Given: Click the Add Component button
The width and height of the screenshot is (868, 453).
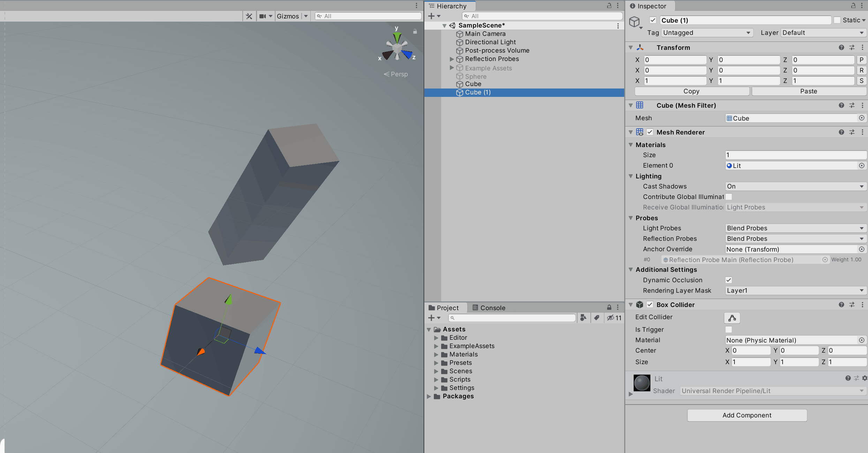Looking at the screenshot, I should click(x=747, y=415).
